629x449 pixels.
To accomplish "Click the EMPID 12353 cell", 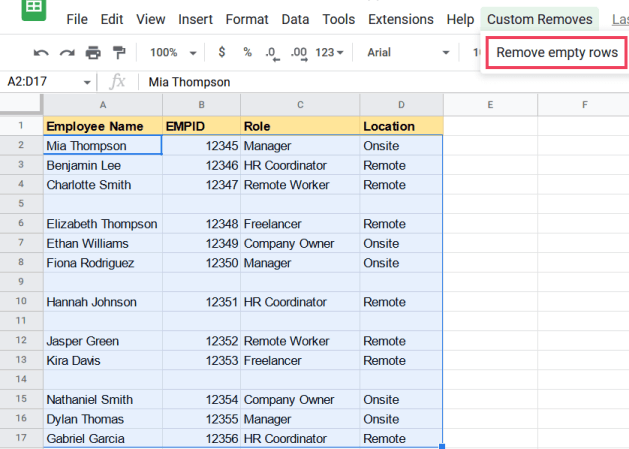I will click(201, 360).
